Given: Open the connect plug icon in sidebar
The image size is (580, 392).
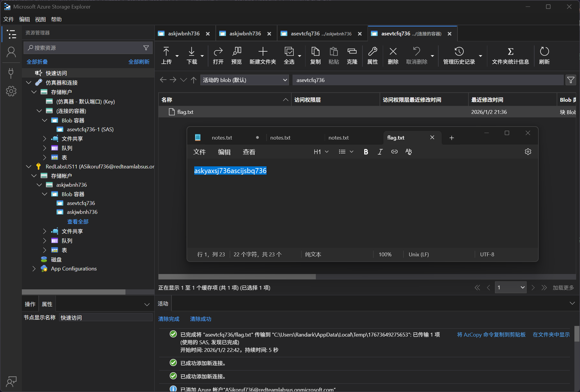Looking at the screenshot, I should click(x=11, y=73).
